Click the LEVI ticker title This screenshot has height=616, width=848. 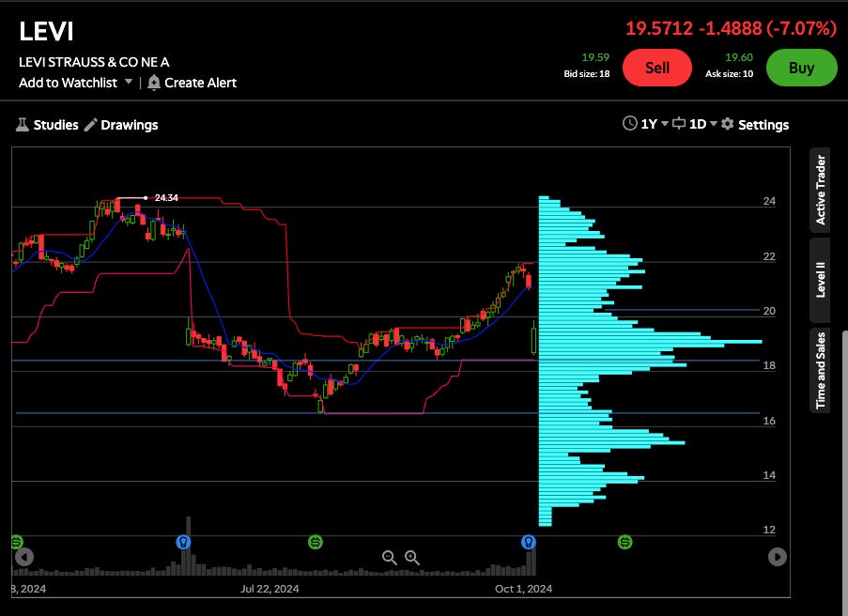pyautogui.click(x=46, y=31)
